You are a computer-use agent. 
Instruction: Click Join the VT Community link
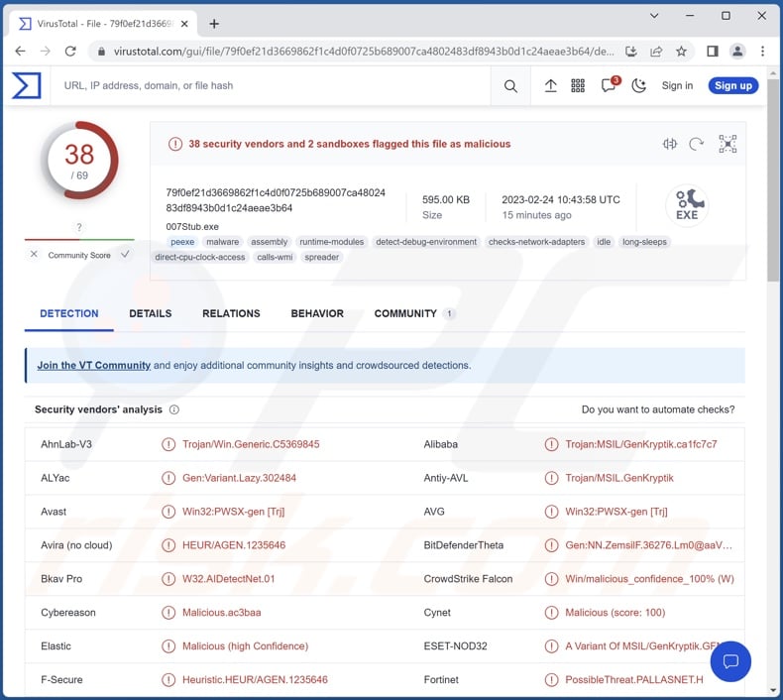point(94,365)
